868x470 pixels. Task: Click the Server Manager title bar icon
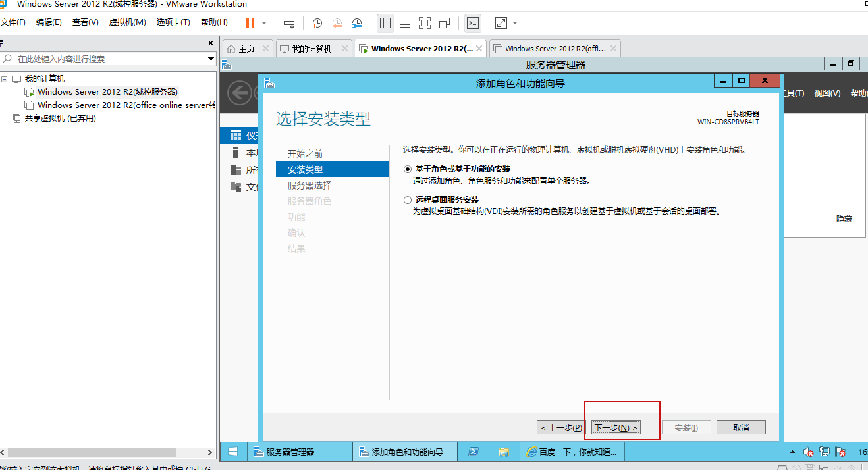[227, 65]
